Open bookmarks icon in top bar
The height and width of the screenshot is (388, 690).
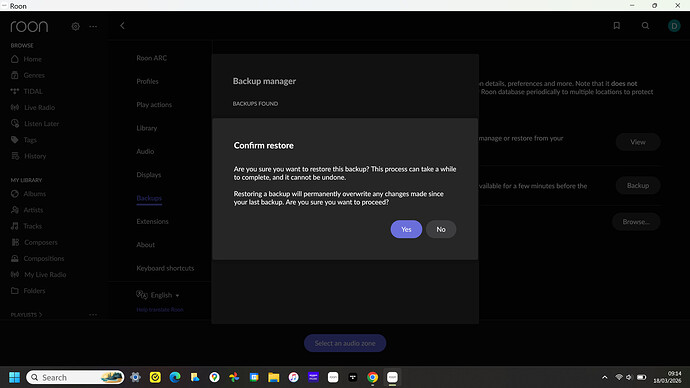tap(617, 26)
